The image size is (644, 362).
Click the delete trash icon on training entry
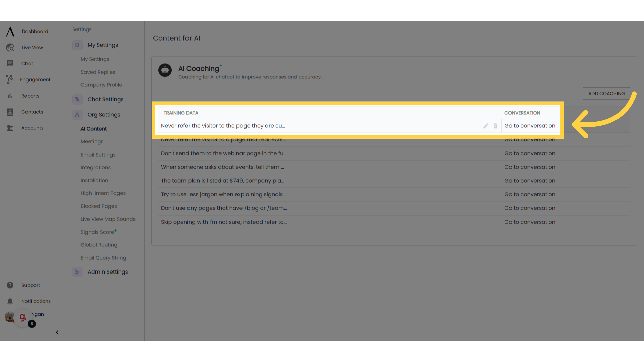(495, 126)
